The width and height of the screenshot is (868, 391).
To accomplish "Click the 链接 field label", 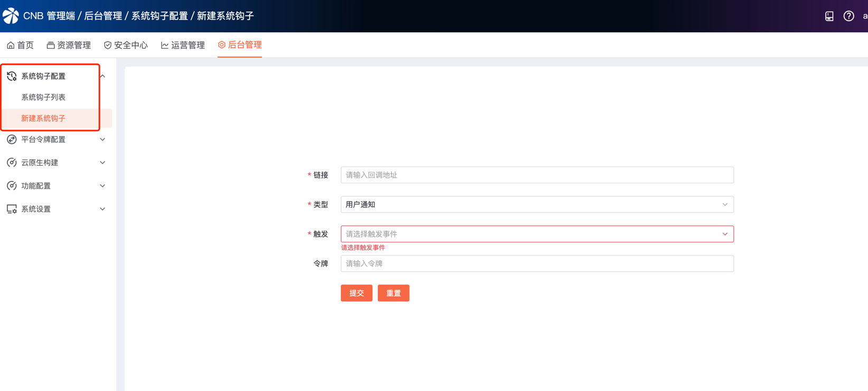I will (320, 175).
